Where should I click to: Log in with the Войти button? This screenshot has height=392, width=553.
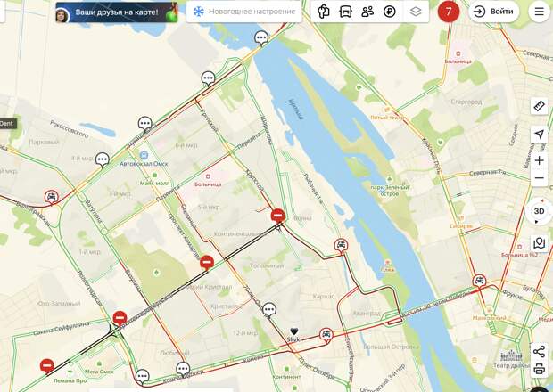494,12
